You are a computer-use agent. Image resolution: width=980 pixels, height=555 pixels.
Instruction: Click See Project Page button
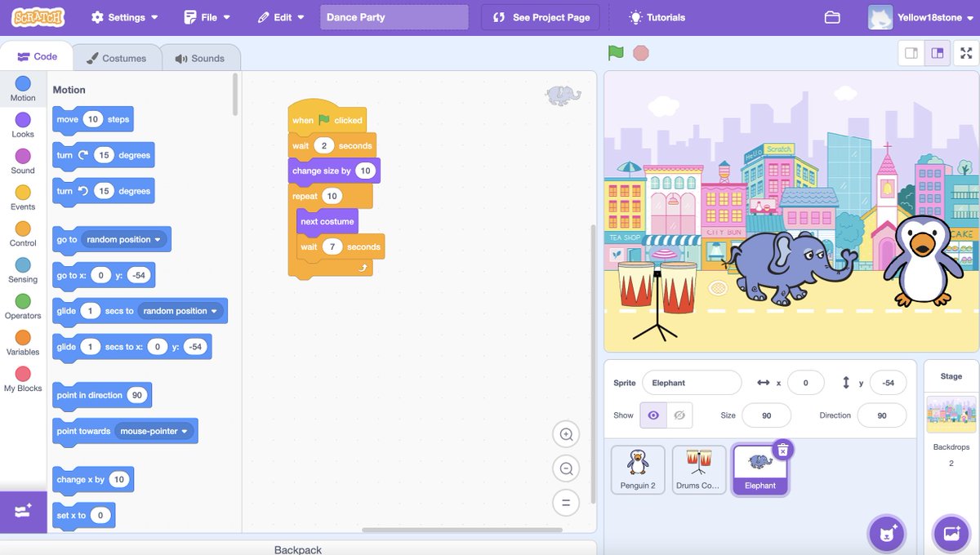tap(541, 17)
